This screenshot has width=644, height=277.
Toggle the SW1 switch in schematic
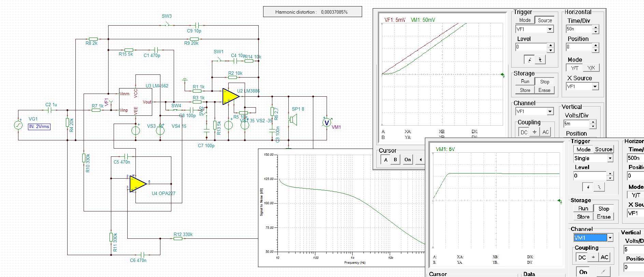pyautogui.click(x=219, y=59)
